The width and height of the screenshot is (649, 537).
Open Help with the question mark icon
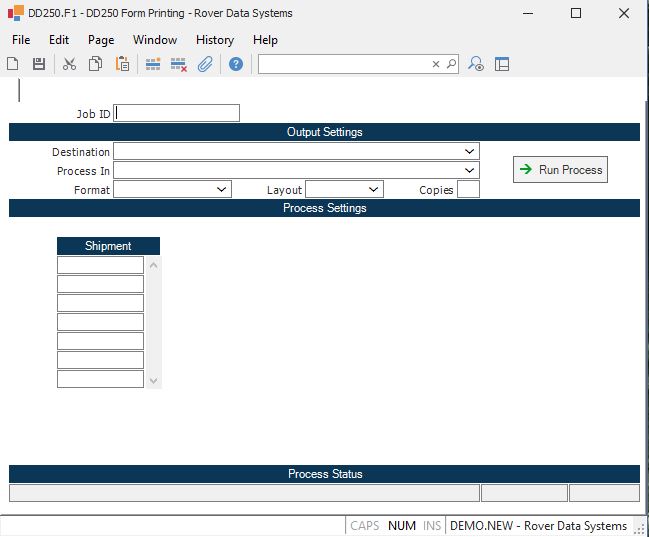[x=236, y=64]
